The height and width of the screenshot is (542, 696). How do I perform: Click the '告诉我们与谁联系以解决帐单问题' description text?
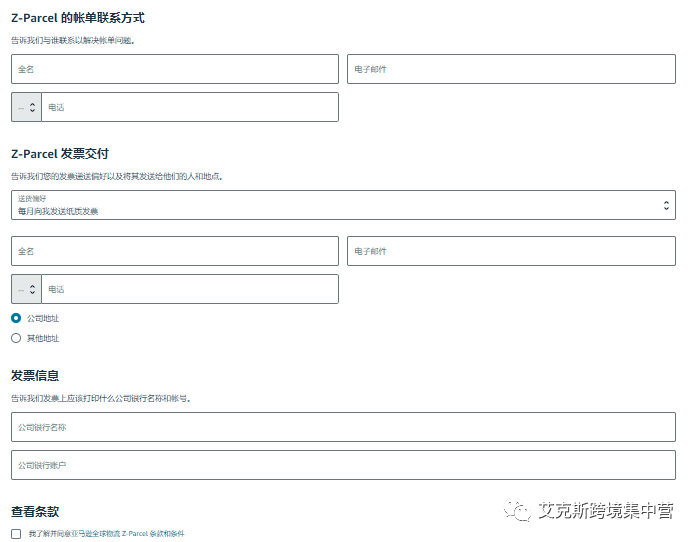click(x=72, y=41)
